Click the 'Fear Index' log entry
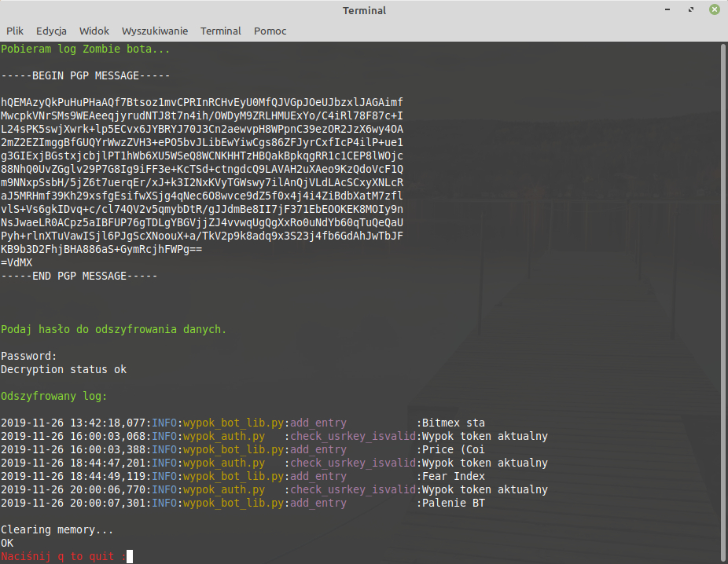This screenshot has width=728, height=564. tap(454, 476)
